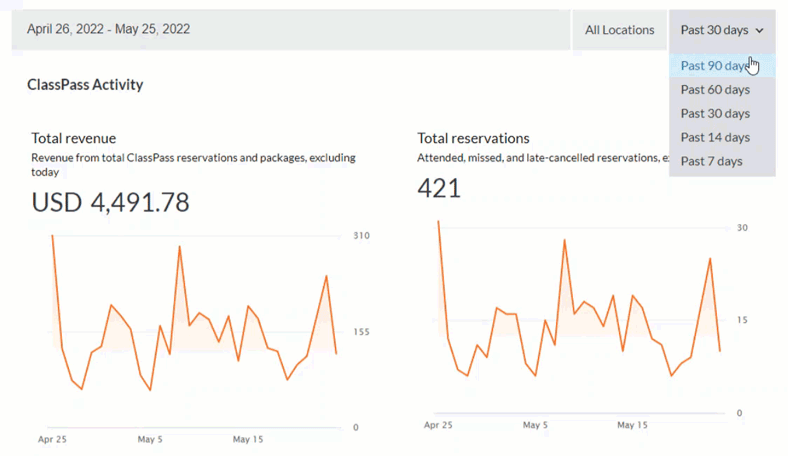Choose the Past 60 days option
Screen dimensions: 788x456
pyautogui.click(x=714, y=90)
